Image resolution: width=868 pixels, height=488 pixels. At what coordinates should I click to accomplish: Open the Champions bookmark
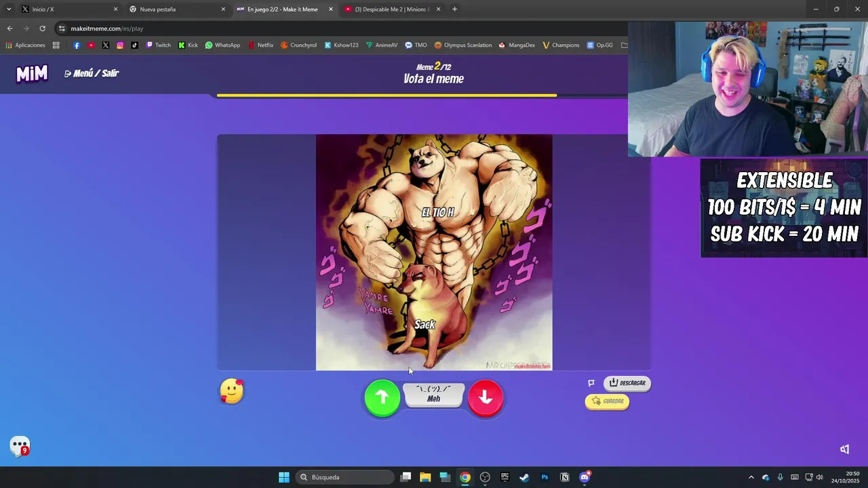click(561, 45)
